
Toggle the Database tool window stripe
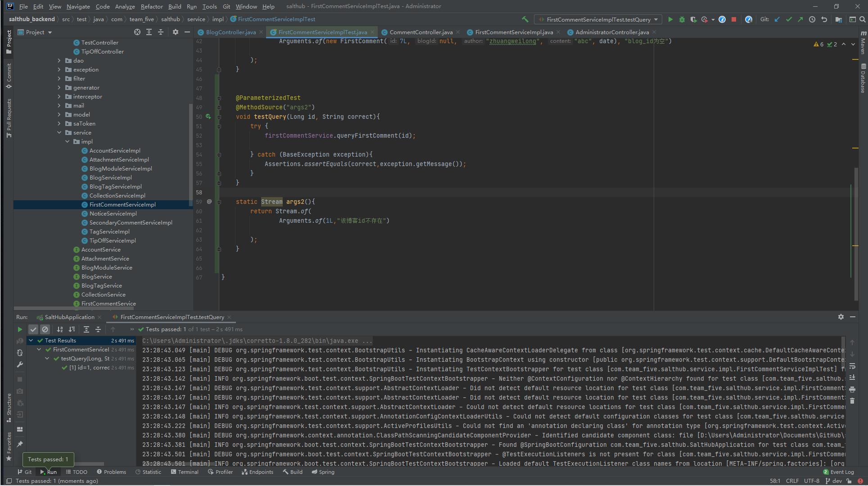click(863, 78)
